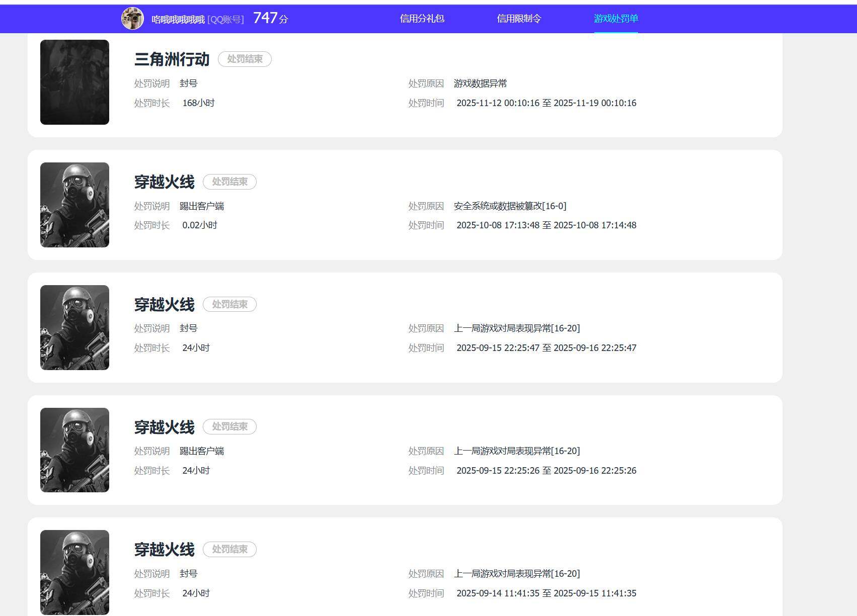Click the 穿越火线 thumbnail on the 2025-09-15 22:25:26 card
The image size is (857, 616).
click(x=74, y=450)
